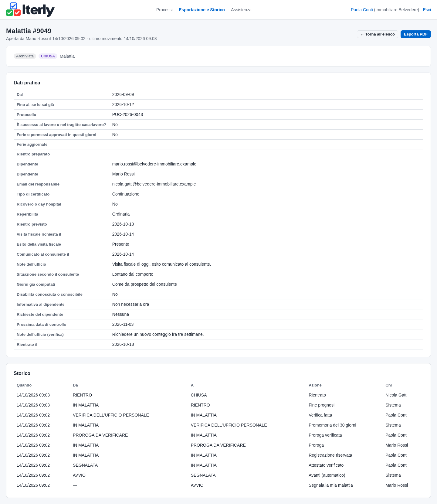Go back via Torna all'elenco button
Image resolution: width=437 pixels, height=504 pixels.
coord(378,34)
